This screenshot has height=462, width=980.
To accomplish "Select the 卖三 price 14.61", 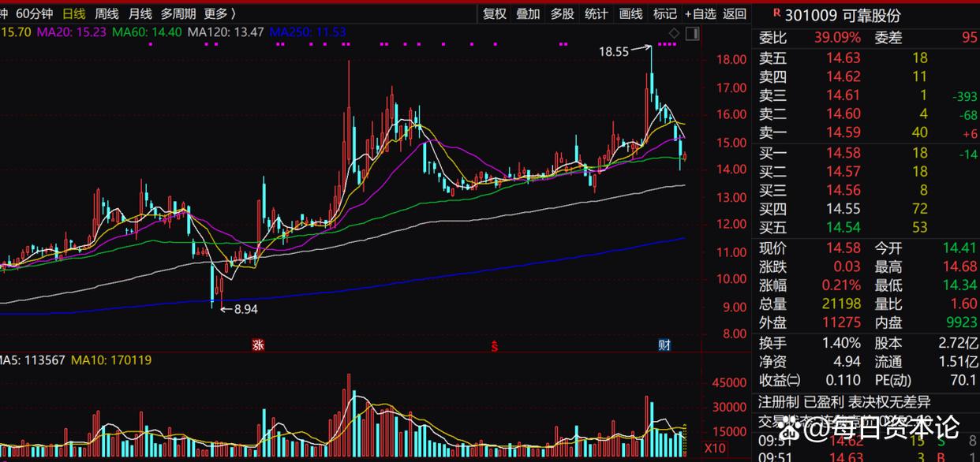I will pos(843,95).
